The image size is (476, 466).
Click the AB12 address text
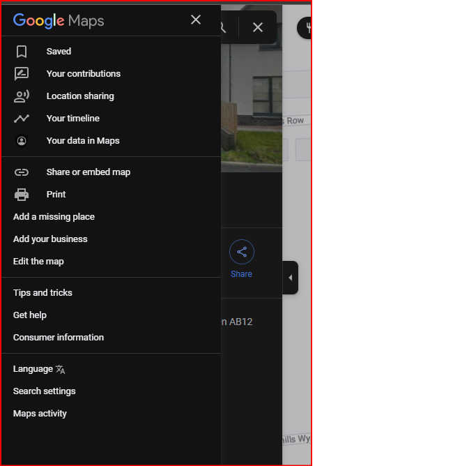[237, 322]
